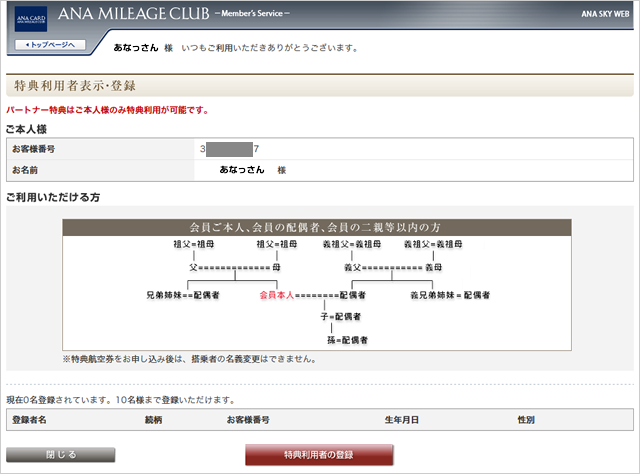Register a user with 特典利用者の登録 button
The height and width of the screenshot is (474, 640).
coord(319,454)
